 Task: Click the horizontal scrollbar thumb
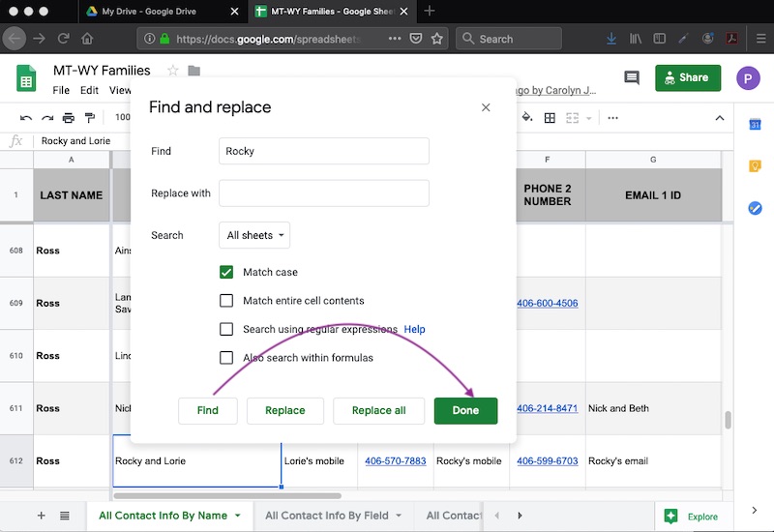tap(227, 495)
